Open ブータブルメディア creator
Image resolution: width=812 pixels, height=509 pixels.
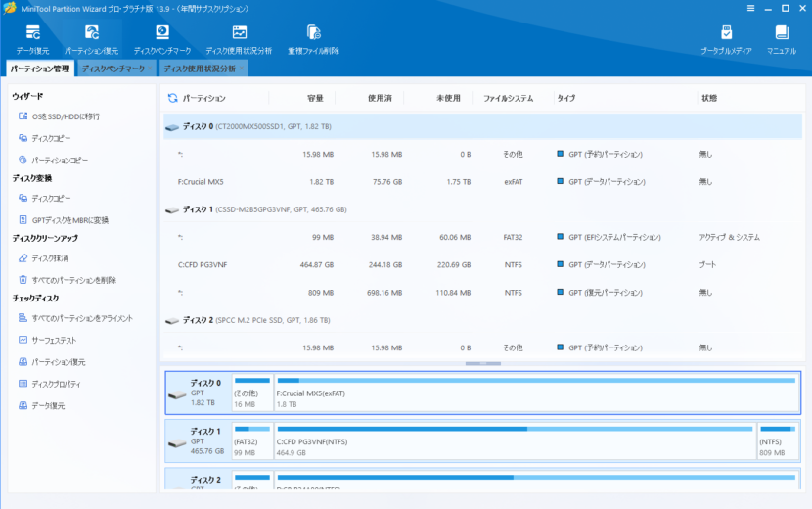click(x=726, y=40)
